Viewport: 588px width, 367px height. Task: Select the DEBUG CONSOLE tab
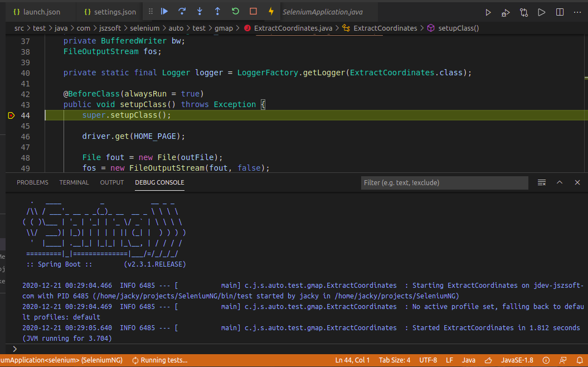click(159, 182)
